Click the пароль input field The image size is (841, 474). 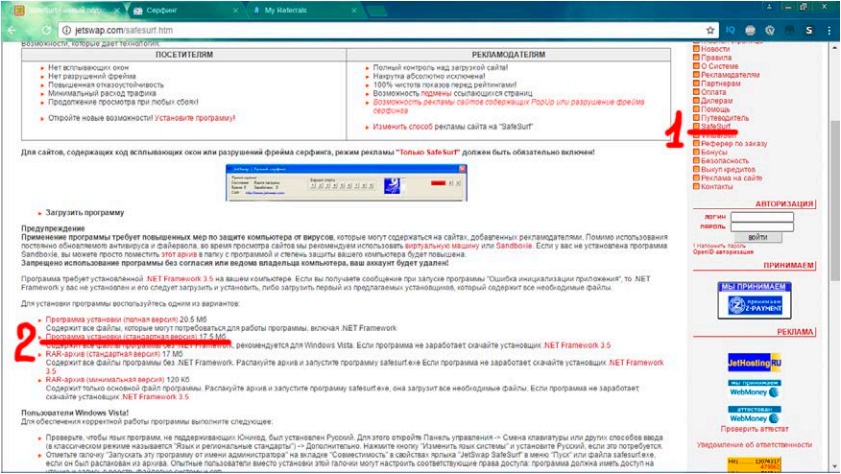coord(761,226)
